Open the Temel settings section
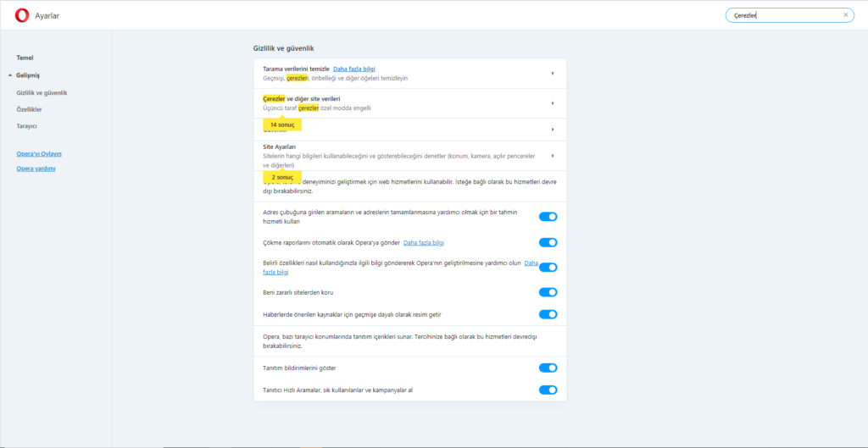The height and width of the screenshot is (448, 868). click(x=25, y=57)
